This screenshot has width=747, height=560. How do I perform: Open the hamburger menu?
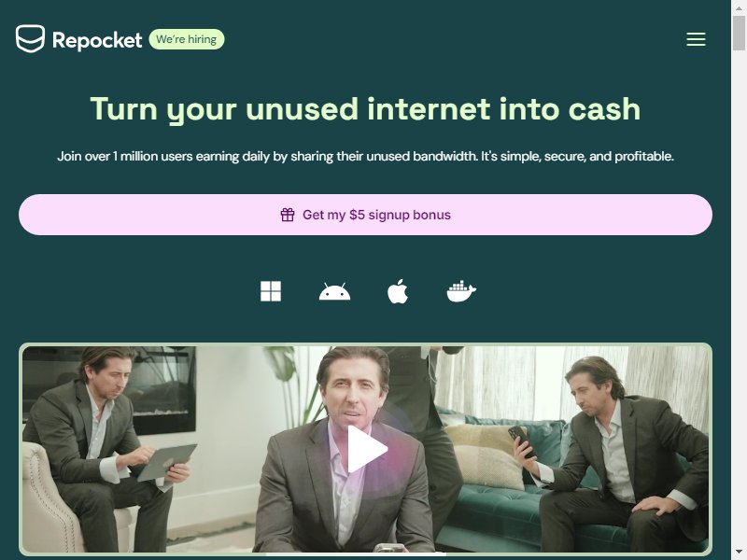point(696,39)
